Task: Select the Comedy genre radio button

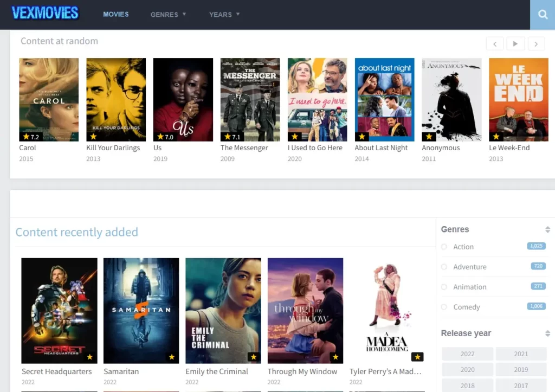Action: pyautogui.click(x=444, y=307)
